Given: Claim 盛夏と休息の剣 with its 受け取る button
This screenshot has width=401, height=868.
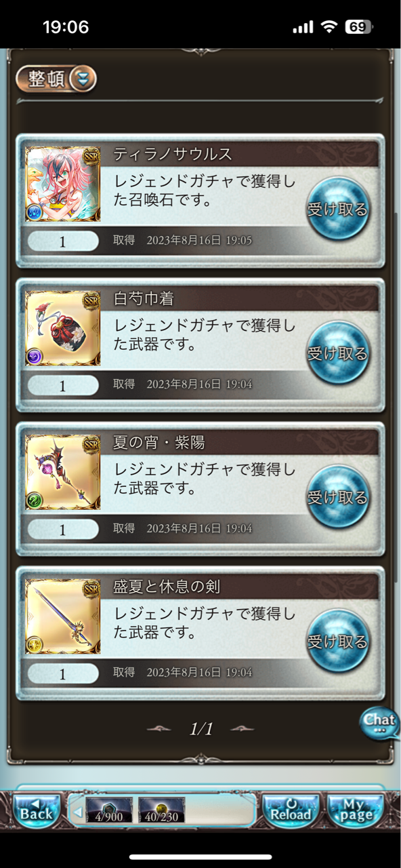Looking at the screenshot, I should pyautogui.click(x=337, y=640).
